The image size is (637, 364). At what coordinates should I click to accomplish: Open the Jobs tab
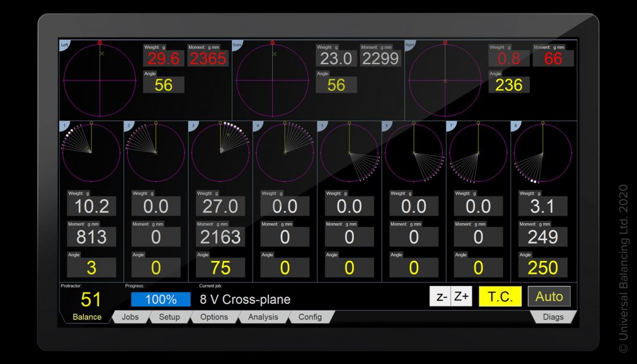pos(130,317)
